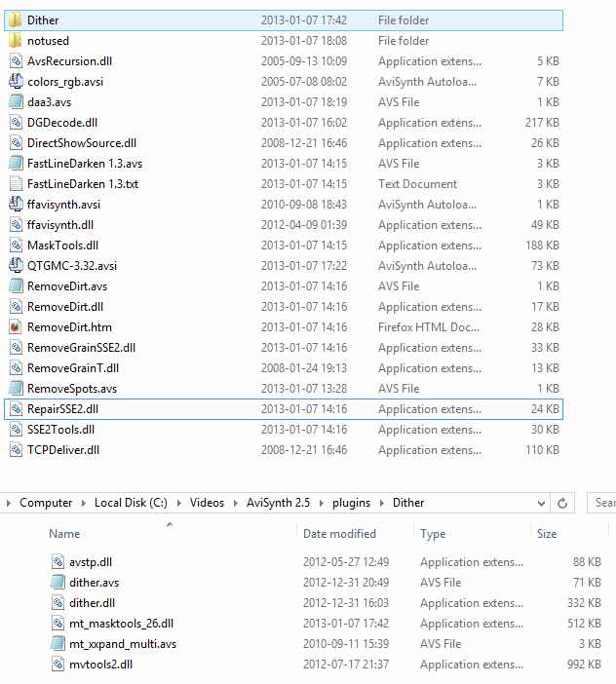Click Dither at the end of breadcrumb
Image resolution: width=616 pixels, height=684 pixels.
408,503
